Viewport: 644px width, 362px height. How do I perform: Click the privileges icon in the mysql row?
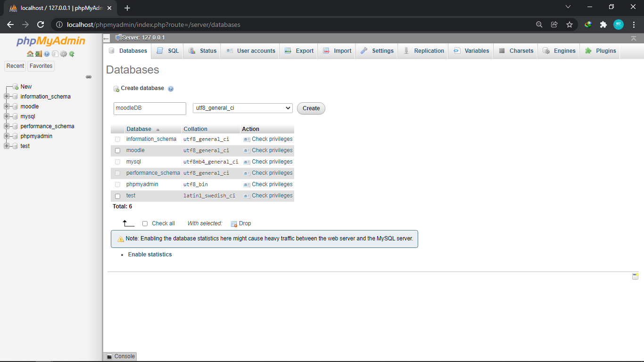pyautogui.click(x=247, y=162)
